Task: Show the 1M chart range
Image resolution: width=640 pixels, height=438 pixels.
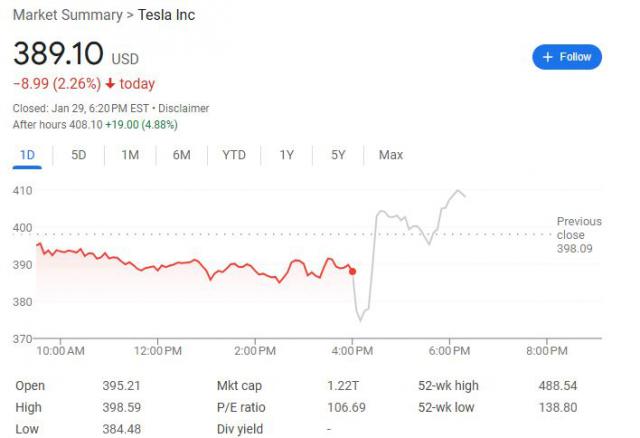Action: (130, 155)
